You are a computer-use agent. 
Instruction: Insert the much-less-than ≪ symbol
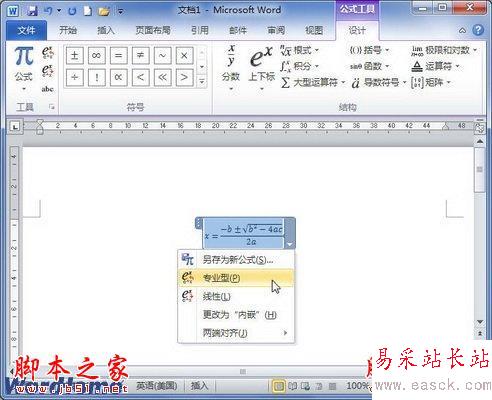click(x=162, y=77)
